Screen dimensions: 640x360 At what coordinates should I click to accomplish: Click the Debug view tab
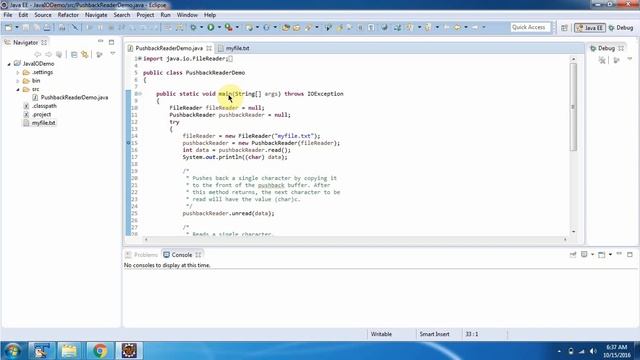606,48
